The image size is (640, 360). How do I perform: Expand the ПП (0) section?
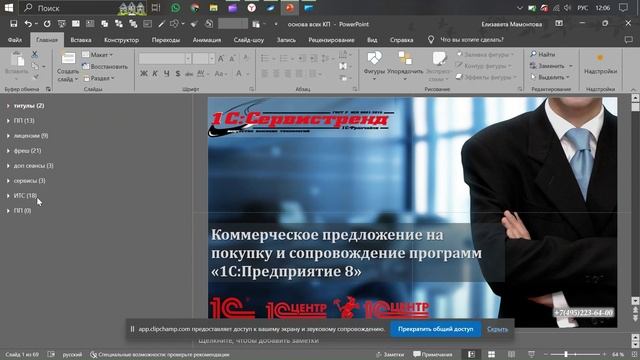tap(8, 211)
